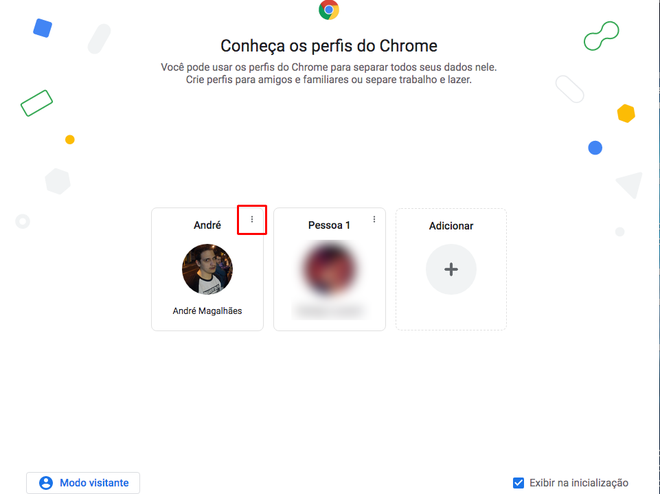Screen dimensions: 660x494
Task: Click the Chrome logo at the top
Action: tap(329, 10)
